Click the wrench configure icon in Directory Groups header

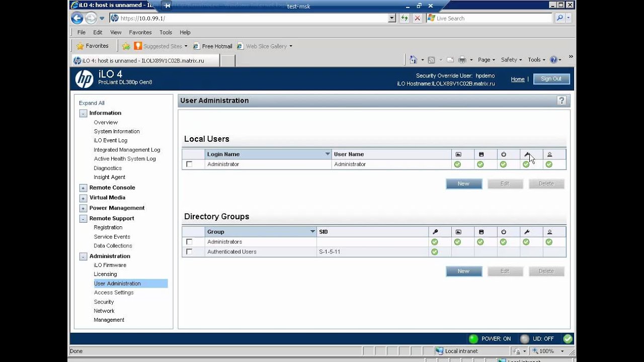pyautogui.click(x=526, y=232)
